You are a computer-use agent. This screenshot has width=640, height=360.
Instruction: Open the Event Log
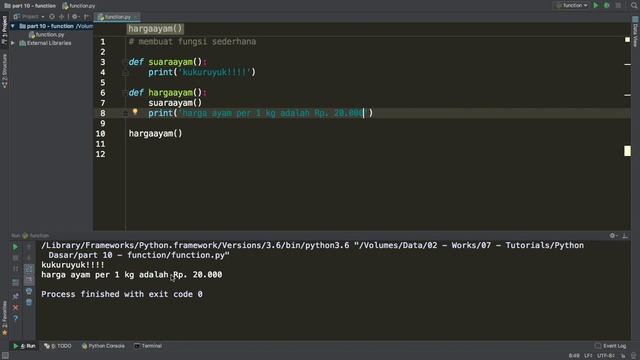pyautogui.click(x=611, y=346)
